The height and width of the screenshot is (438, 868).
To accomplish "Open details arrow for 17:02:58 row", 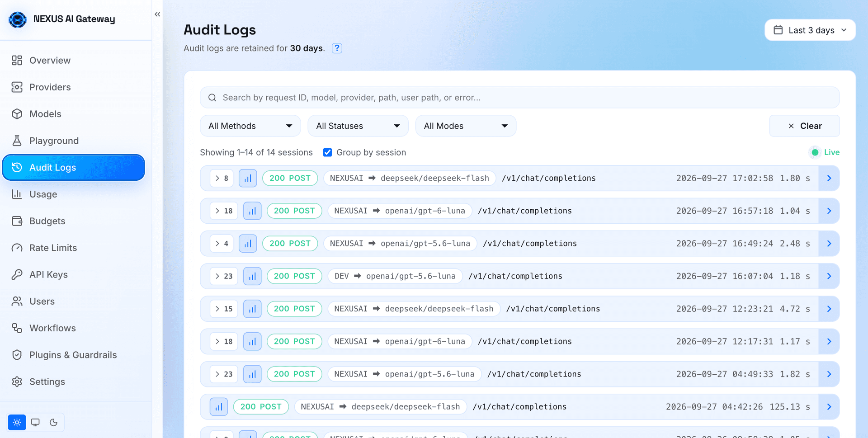I will tap(829, 178).
